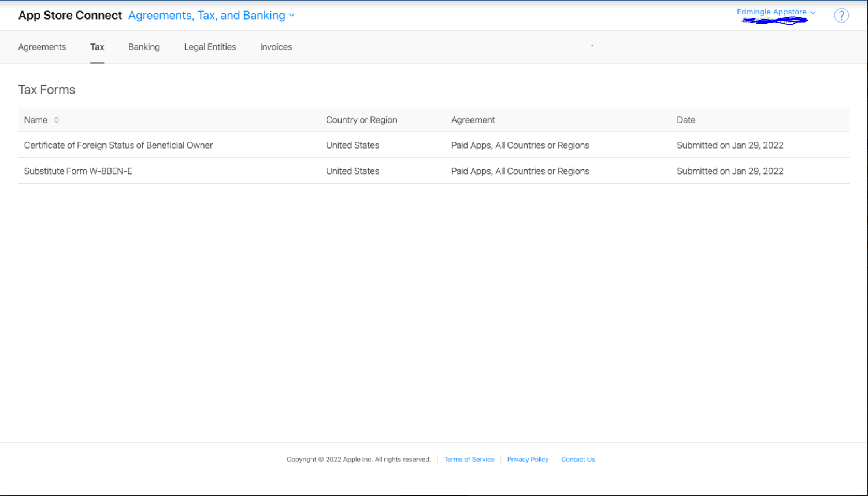This screenshot has width=868, height=496.
Task: Click the Country or Region column header
Action: coord(361,120)
